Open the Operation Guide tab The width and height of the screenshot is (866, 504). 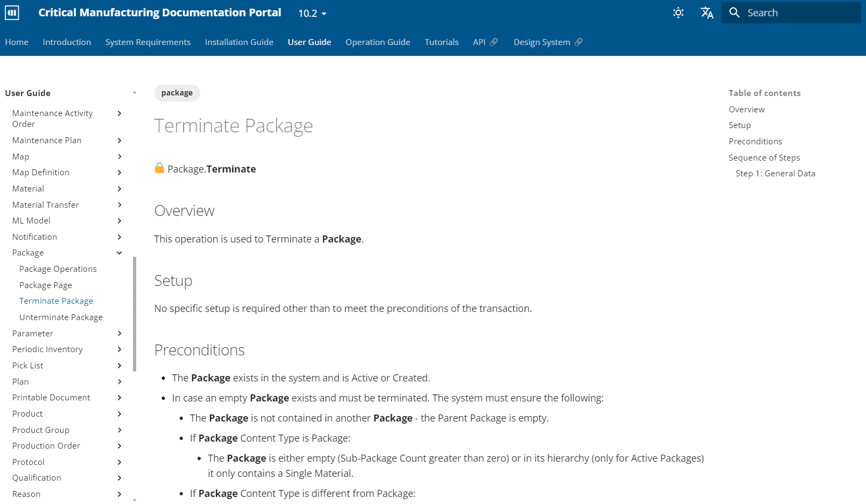pyautogui.click(x=378, y=42)
